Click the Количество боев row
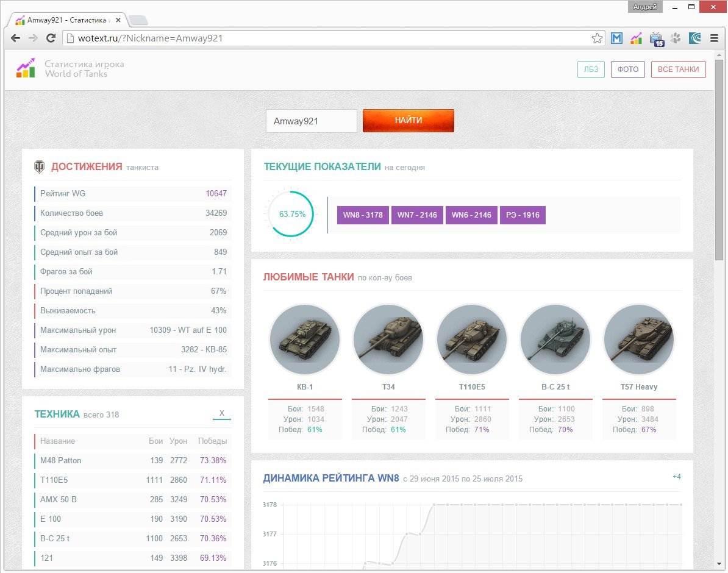This screenshot has height=573, width=728. point(133,213)
